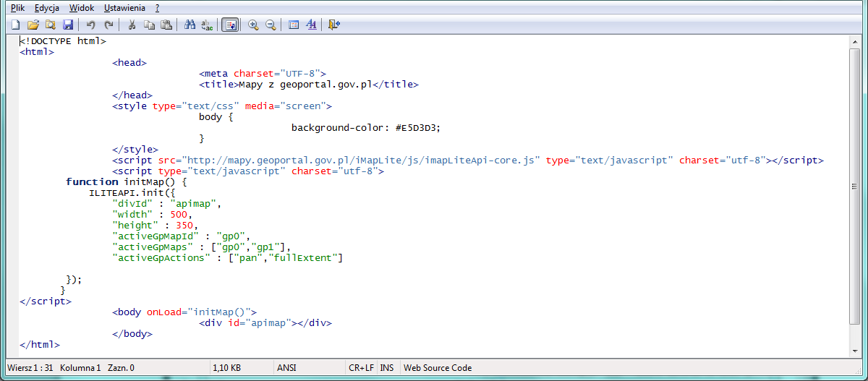
Task: Click the '1,10 KB' file size status entry
Action: (227, 368)
